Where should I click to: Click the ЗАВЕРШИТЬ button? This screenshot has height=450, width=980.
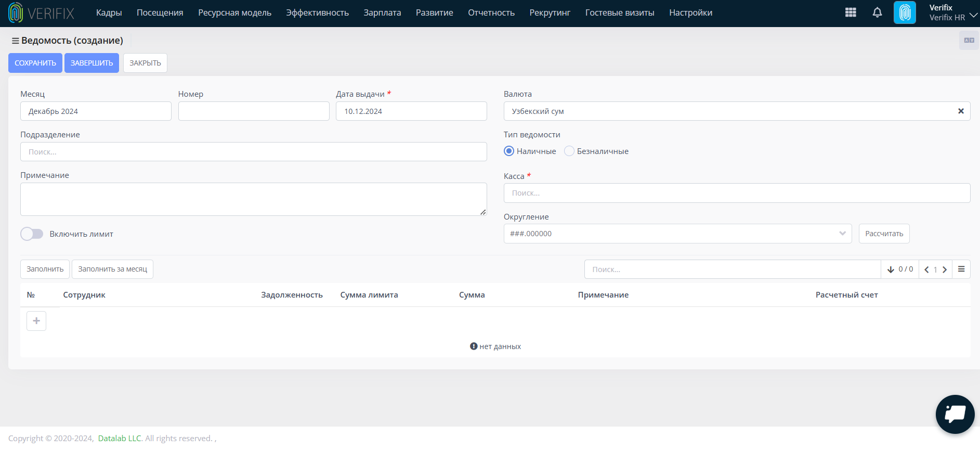[92, 63]
